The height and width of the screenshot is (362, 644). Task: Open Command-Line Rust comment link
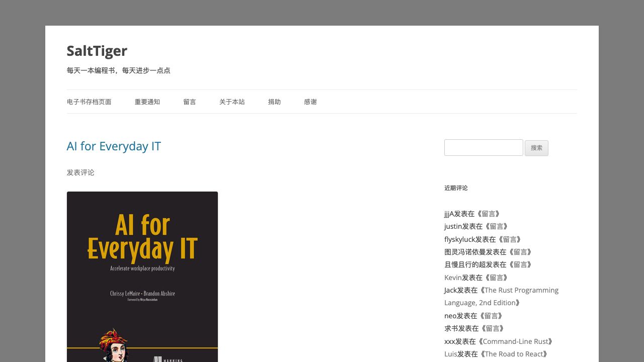point(517,341)
